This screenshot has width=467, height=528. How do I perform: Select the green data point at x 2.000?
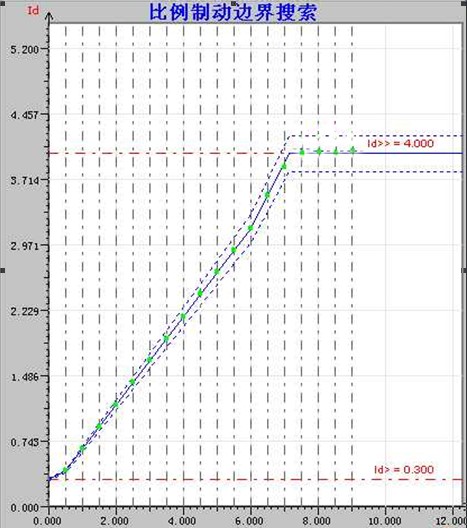116,404
